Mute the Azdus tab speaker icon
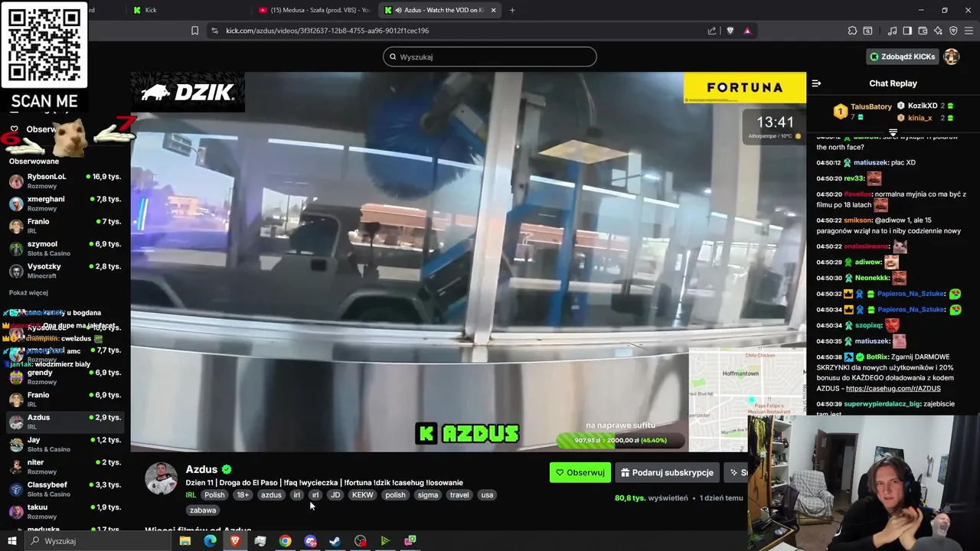Viewport: 980px width, 551px height. [x=398, y=10]
